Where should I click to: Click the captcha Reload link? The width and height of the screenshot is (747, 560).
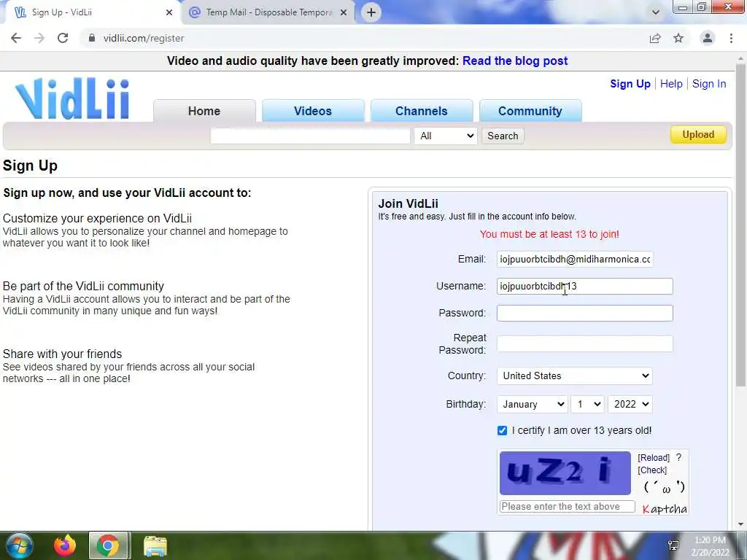(x=654, y=458)
